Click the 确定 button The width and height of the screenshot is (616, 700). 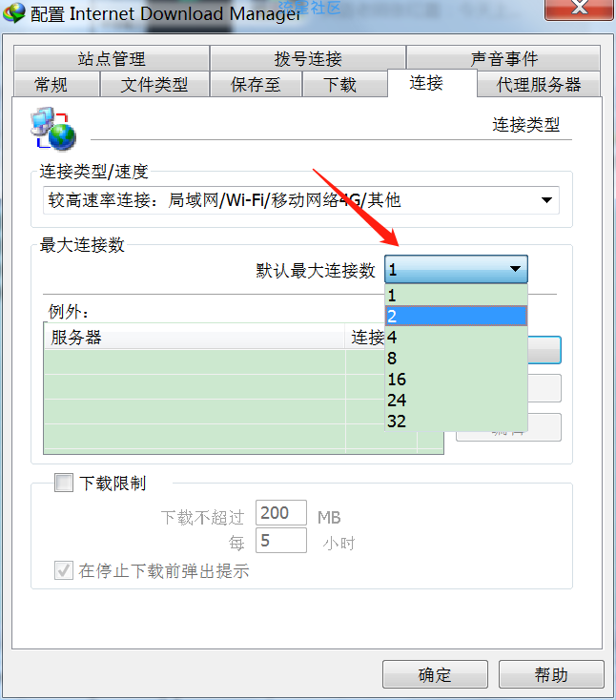pyautogui.click(x=435, y=674)
